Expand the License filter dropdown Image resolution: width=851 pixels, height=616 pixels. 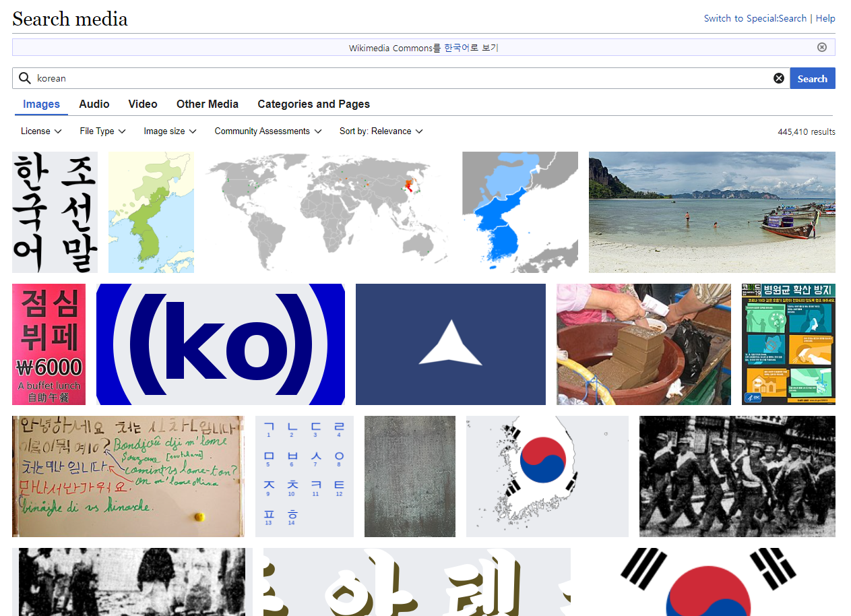tap(41, 131)
